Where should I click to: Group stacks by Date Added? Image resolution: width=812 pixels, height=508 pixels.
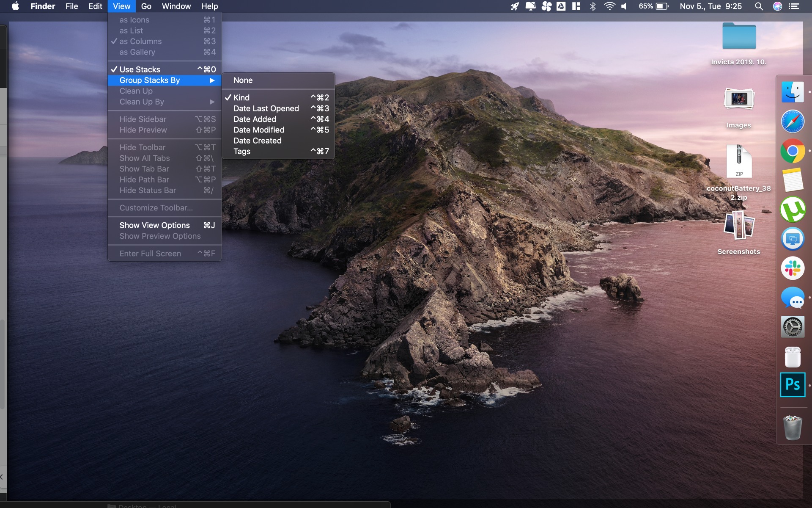click(278, 119)
